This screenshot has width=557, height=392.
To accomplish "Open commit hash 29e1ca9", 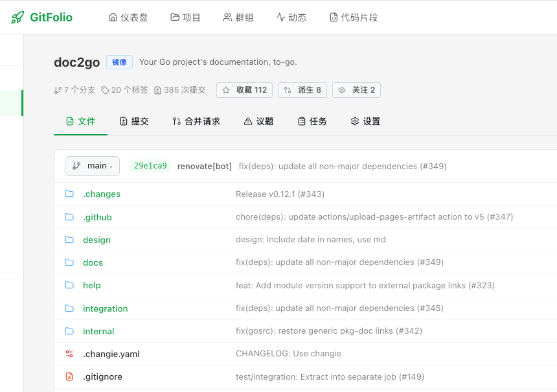I will (150, 166).
